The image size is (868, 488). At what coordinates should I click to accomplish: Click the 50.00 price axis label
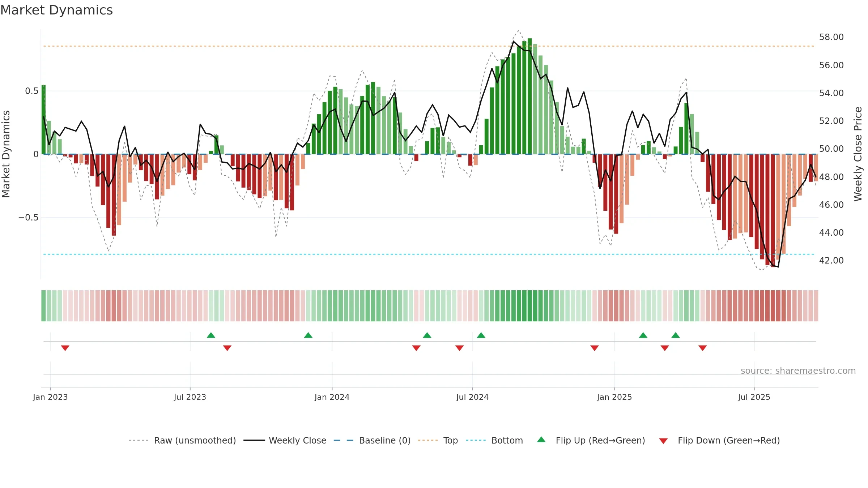831,149
